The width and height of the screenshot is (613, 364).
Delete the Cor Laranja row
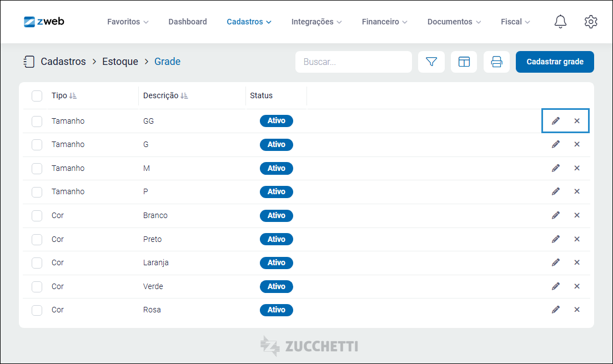click(x=577, y=262)
